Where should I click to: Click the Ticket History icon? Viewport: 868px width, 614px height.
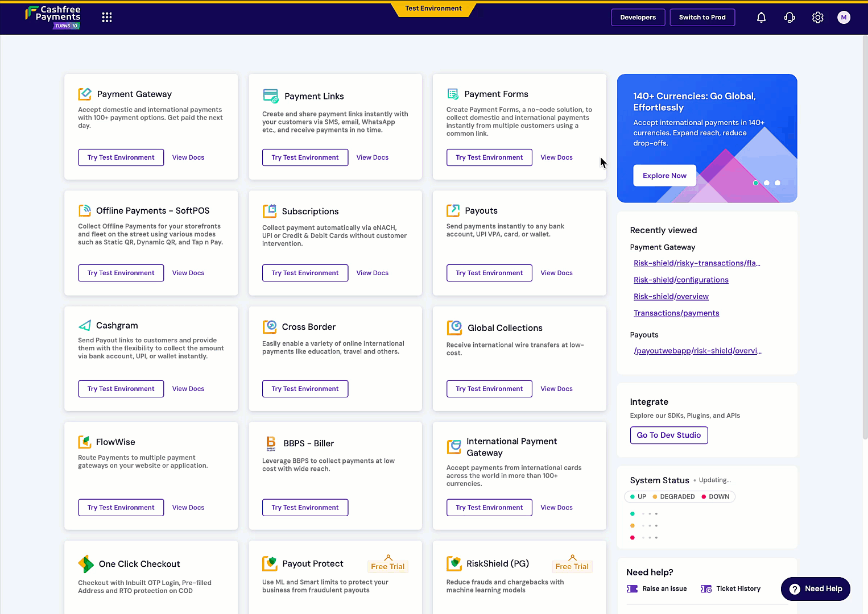(x=706, y=589)
